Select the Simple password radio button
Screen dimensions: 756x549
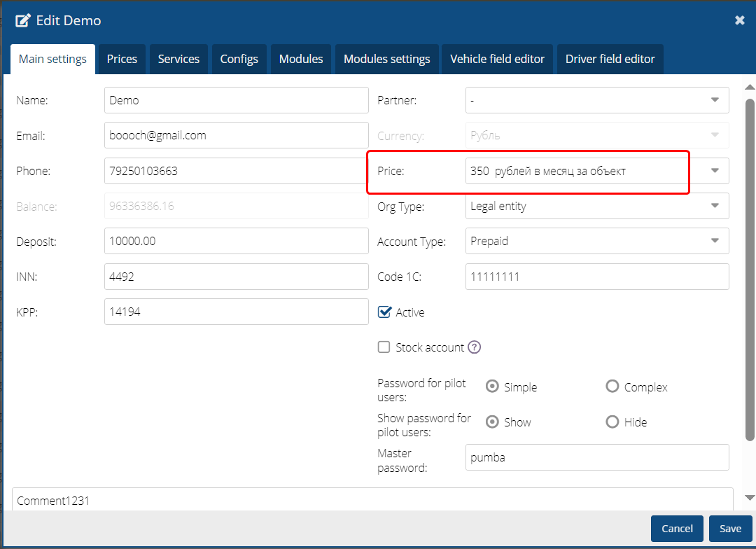coord(492,387)
